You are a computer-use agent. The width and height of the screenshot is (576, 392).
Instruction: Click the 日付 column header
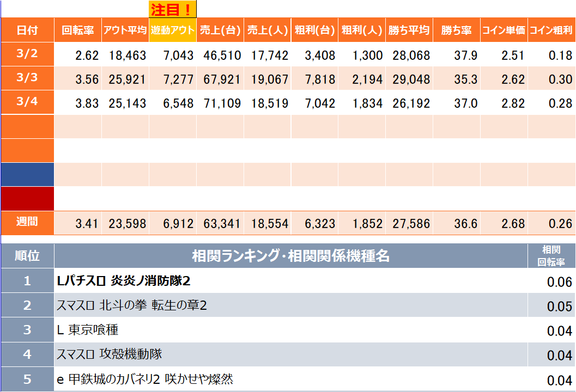click(27, 30)
